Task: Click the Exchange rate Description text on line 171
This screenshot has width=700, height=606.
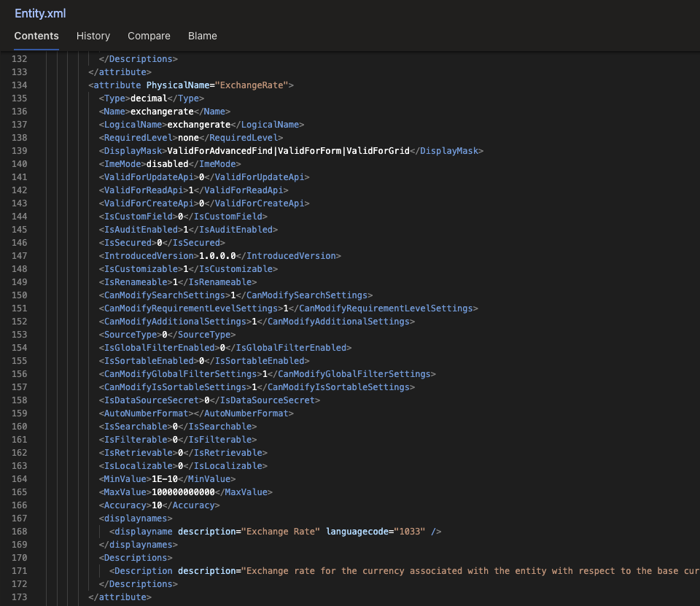Action: [470, 571]
